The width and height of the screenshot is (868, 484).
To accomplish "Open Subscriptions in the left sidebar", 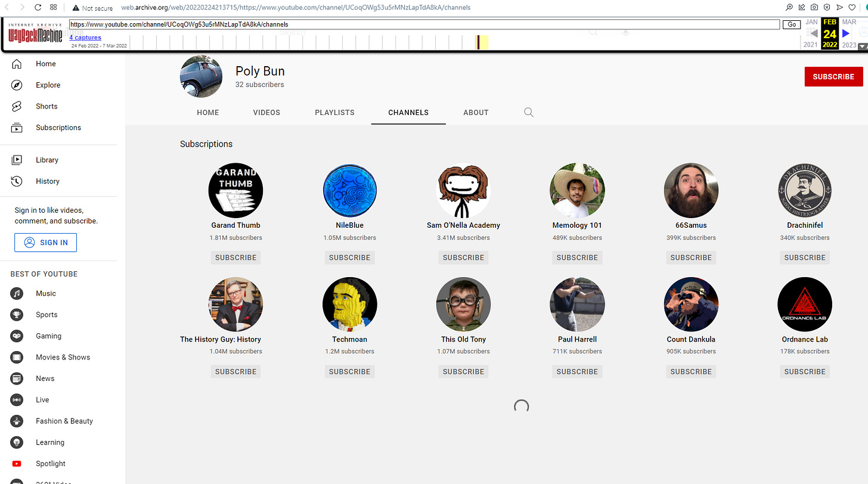I will pos(58,128).
